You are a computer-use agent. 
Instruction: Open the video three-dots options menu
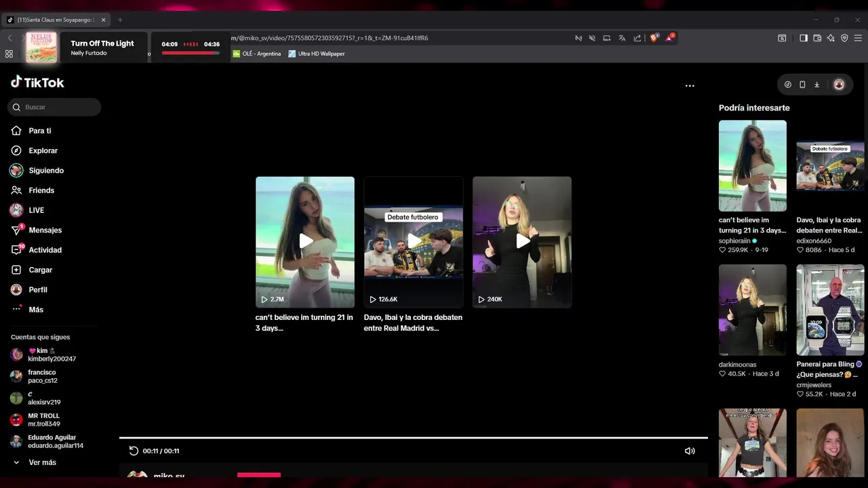690,86
